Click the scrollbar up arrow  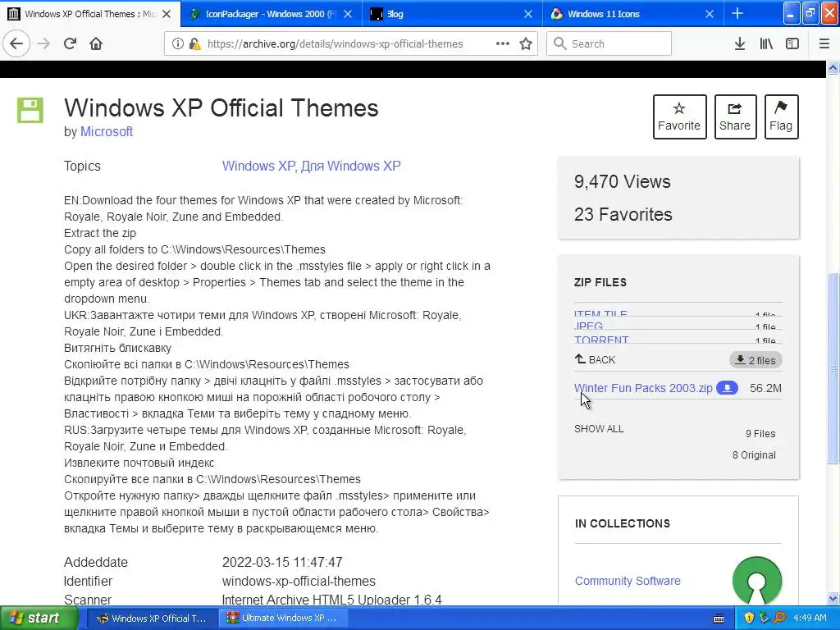[x=833, y=67]
